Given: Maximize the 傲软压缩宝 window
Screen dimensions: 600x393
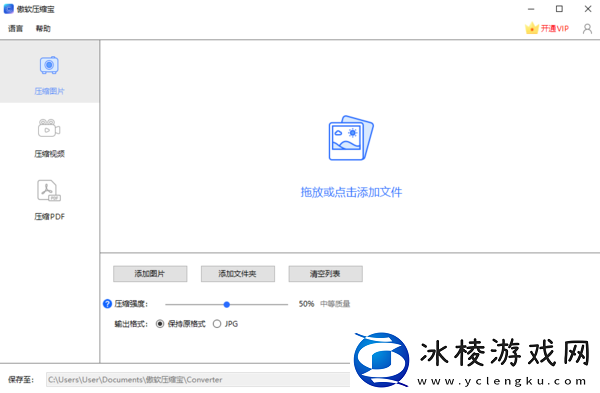Looking at the screenshot, I should click(559, 9).
